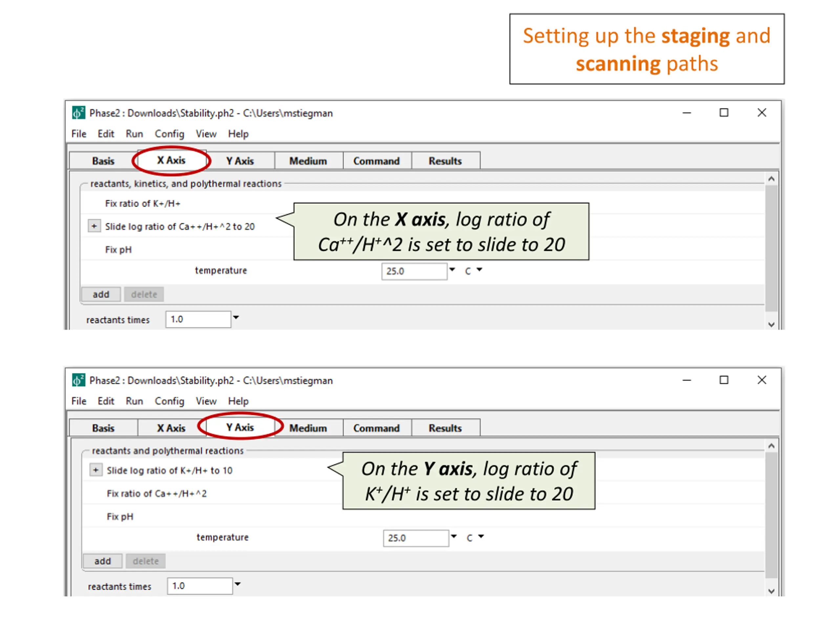Screen dimensions: 840x630
Task: Expand the Slide log ratio Ca++/H+^2 entry
Action: pyautogui.click(x=94, y=226)
